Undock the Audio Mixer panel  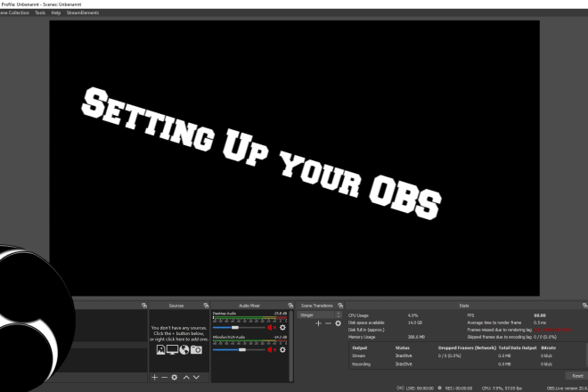click(290, 306)
